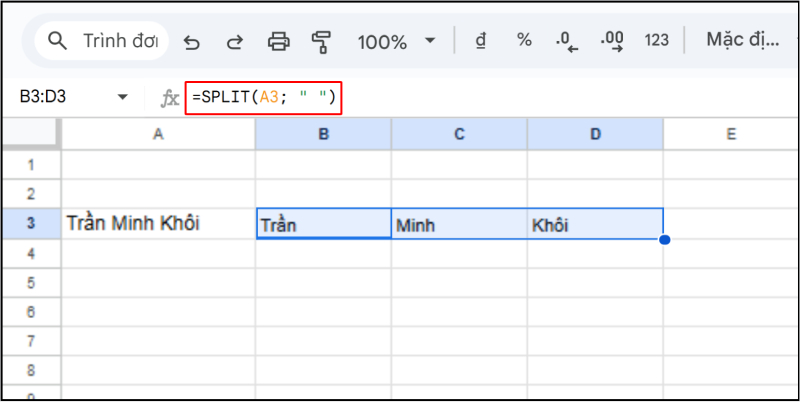Select the paint format roller icon
The width and height of the screenshot is (800, 402).
[321, 42]
